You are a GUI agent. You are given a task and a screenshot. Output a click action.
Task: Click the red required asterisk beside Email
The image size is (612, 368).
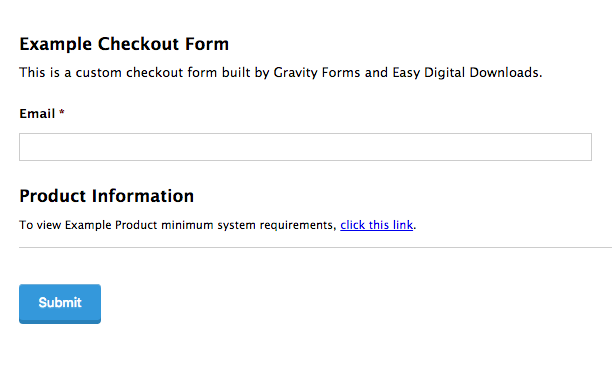[62, 112]
